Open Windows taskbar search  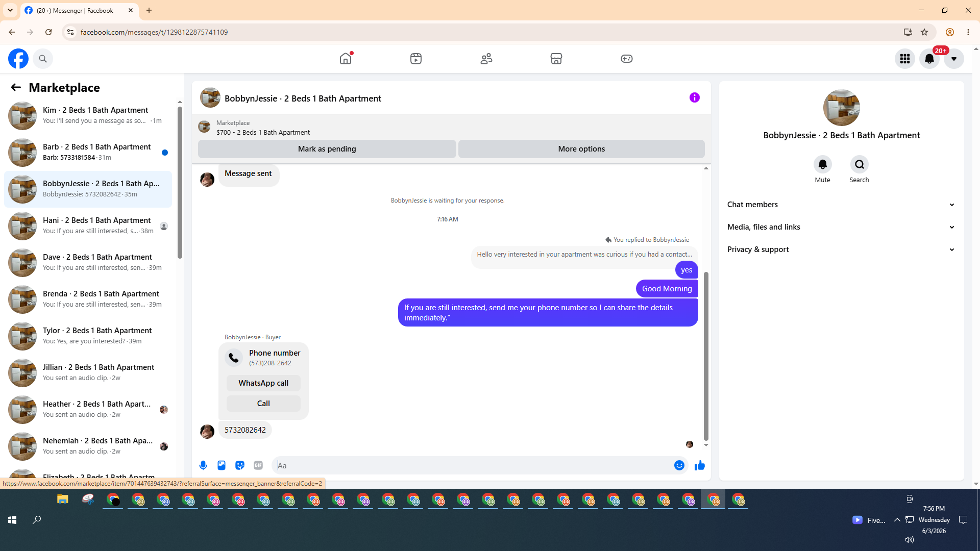coord(37,520)
